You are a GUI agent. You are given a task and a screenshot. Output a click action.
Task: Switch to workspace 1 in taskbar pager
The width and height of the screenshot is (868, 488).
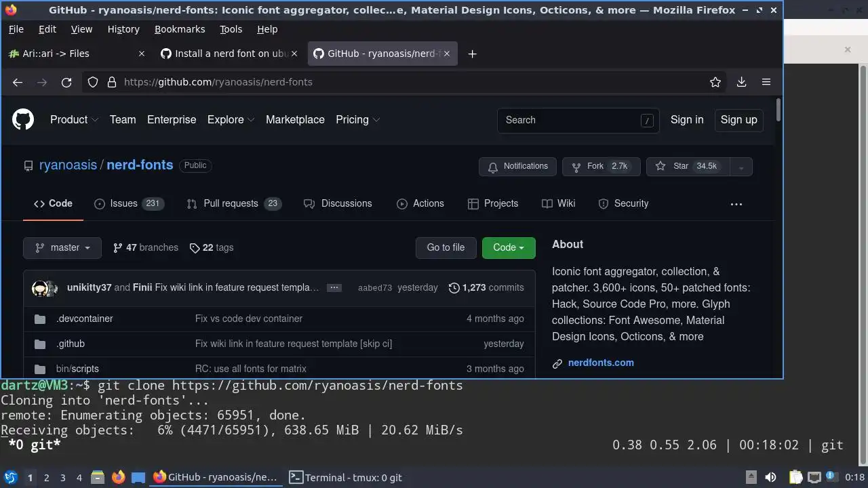pos(30,478)
